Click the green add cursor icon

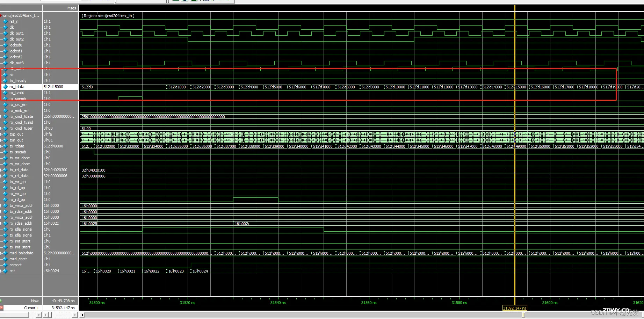coord(1,301)
